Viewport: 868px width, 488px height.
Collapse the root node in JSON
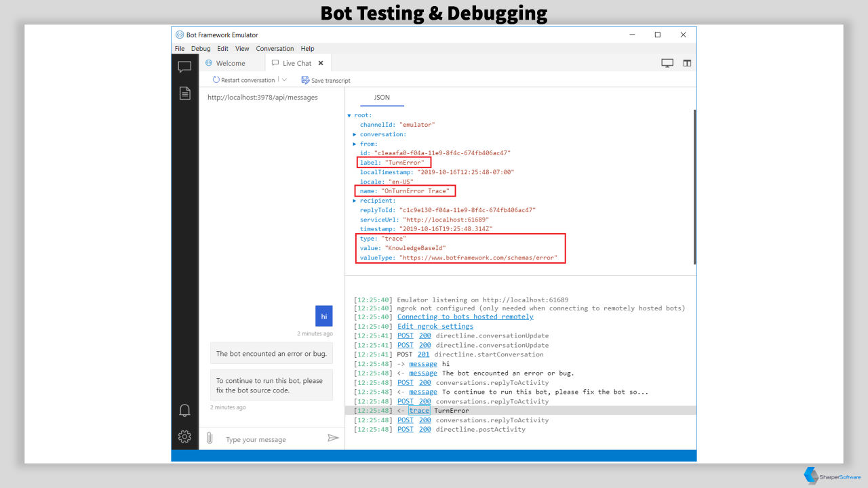[x=349, y=115]
